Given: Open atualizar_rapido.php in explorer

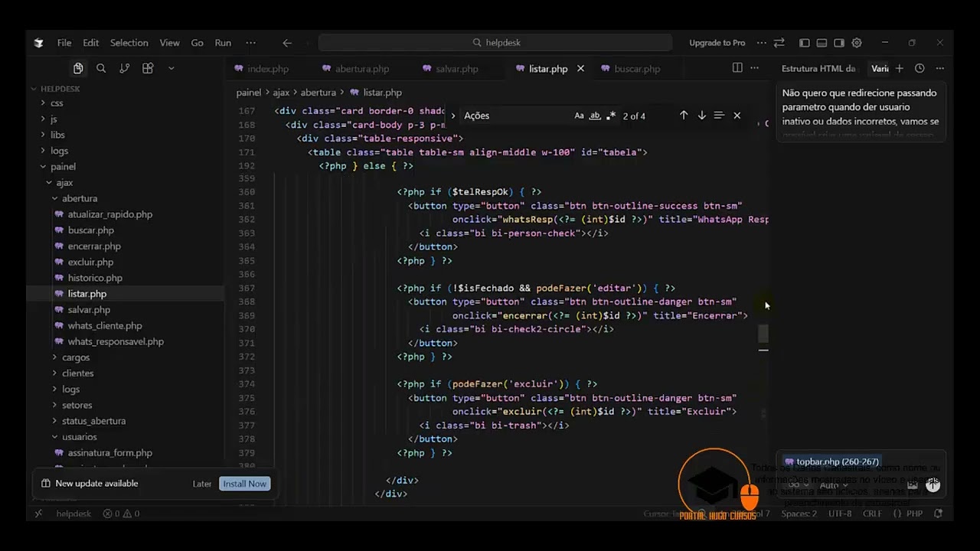Looking at the screenshot, I should click(x=110, y=214).
